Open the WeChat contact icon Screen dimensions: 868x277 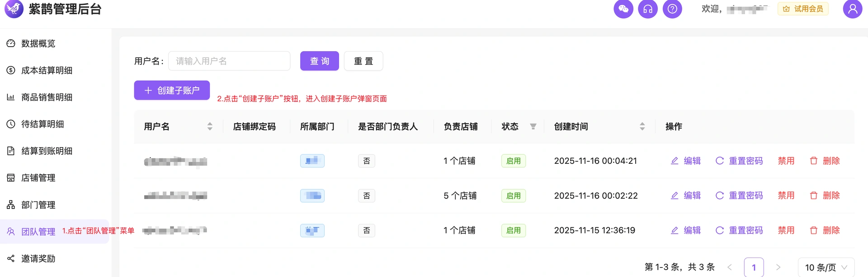tap(623, 9)
